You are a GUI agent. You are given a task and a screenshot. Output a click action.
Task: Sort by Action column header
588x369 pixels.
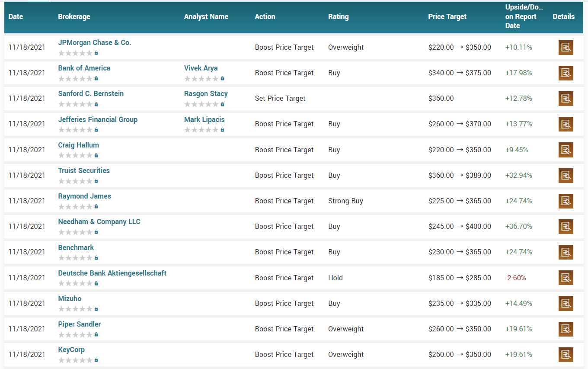tap(265, 16)
